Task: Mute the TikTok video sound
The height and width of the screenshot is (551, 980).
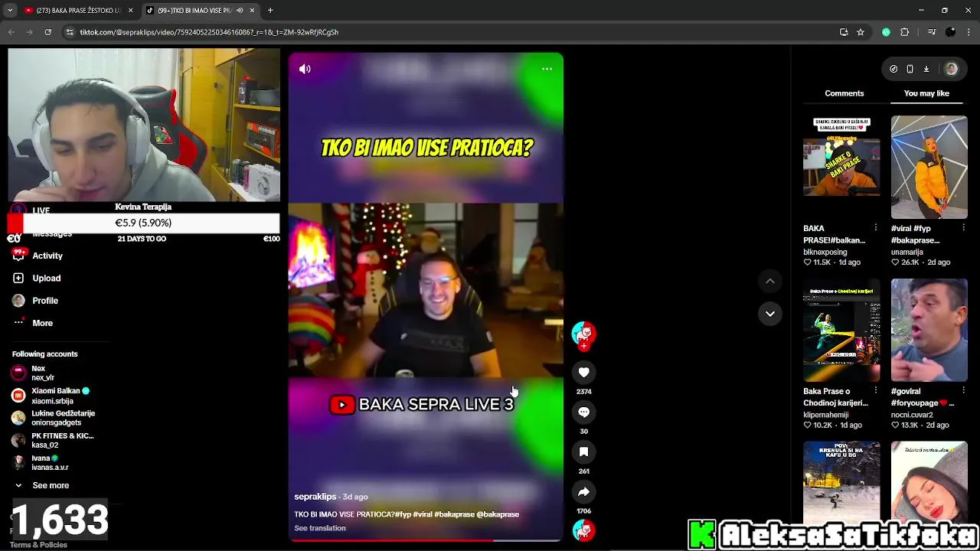Action: (x=305, y=69)
